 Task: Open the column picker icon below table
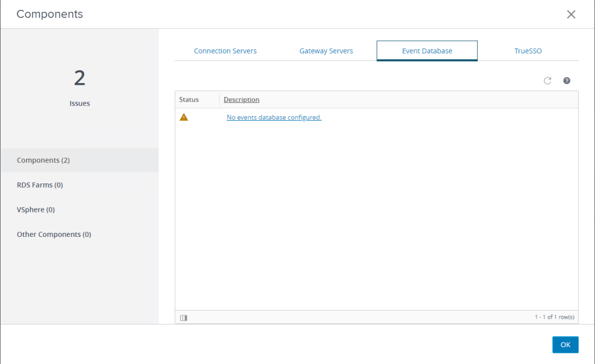184,318
